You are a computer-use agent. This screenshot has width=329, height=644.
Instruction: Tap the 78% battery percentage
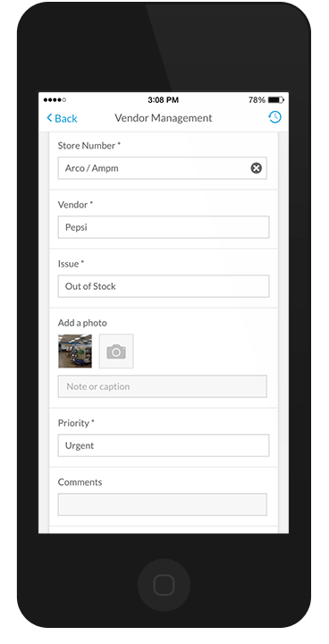pyautogui.click(x=257, y=100)
